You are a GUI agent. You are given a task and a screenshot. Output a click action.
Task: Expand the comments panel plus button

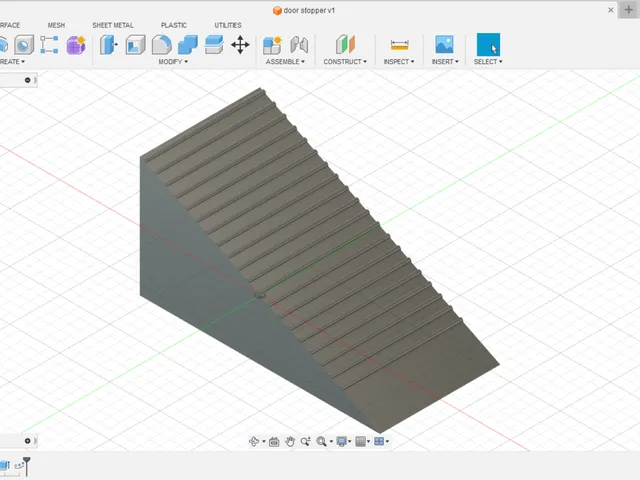[x=27, y=441]
